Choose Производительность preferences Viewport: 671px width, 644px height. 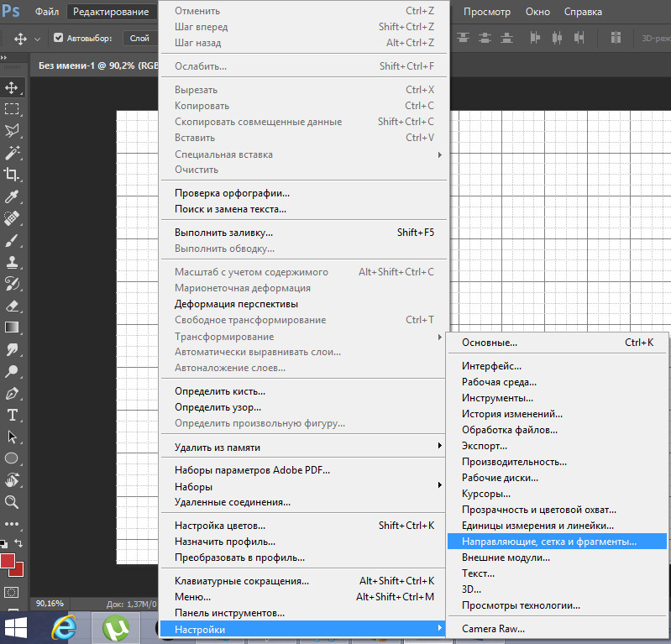(x=557, y=462)
